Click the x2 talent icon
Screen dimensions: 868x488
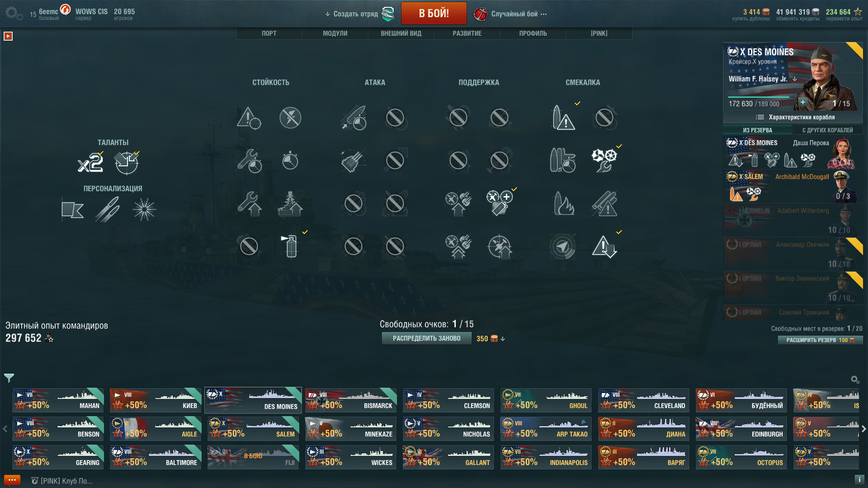tap(90, 163)
